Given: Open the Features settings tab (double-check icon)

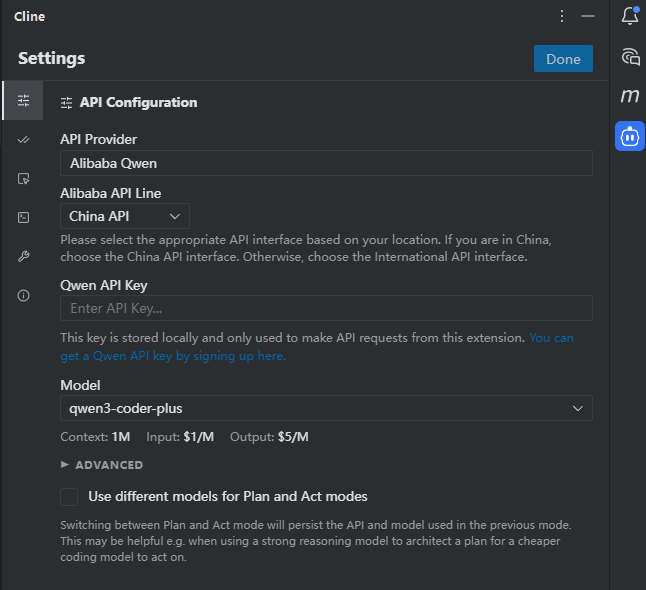Looking at the screenshot, I should click(x=23, y=140).
